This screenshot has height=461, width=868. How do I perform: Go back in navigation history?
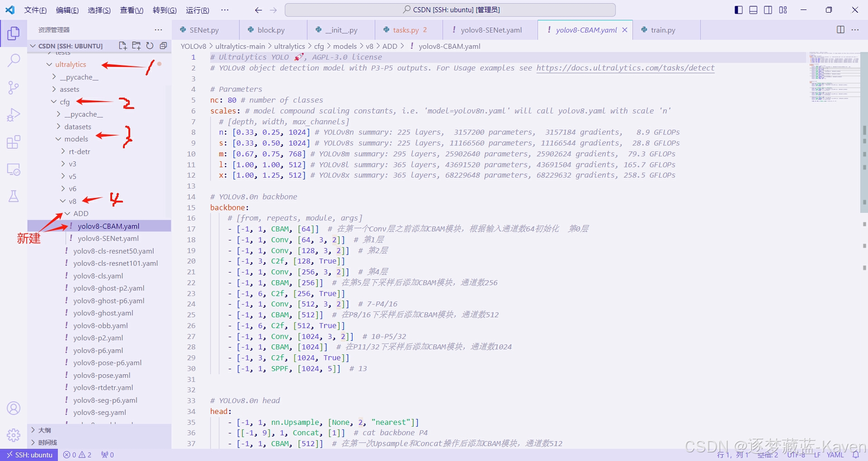[x=259, y=10]
